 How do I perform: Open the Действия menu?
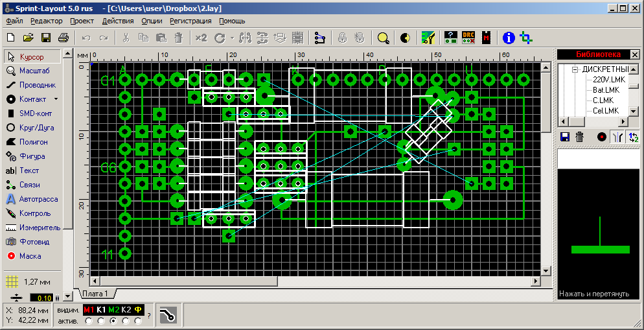click(x=118, y=21)
